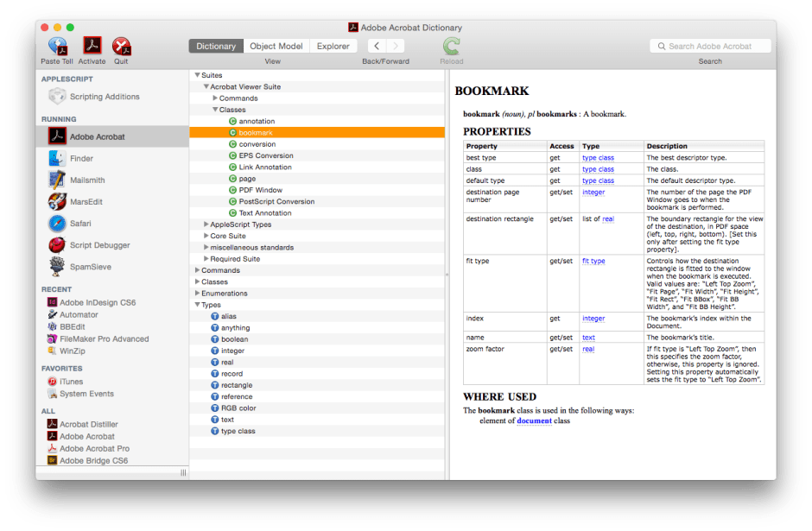Switch to the Object Model view tab
Viewport: 812px width, 531px height.
[276, 46]
